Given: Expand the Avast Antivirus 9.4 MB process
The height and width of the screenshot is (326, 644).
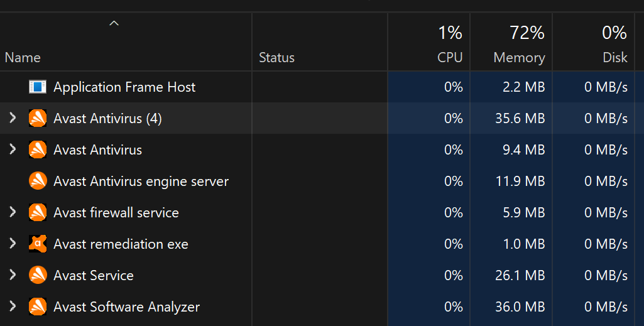Looking at the screenshot, I should click(13, 149).
